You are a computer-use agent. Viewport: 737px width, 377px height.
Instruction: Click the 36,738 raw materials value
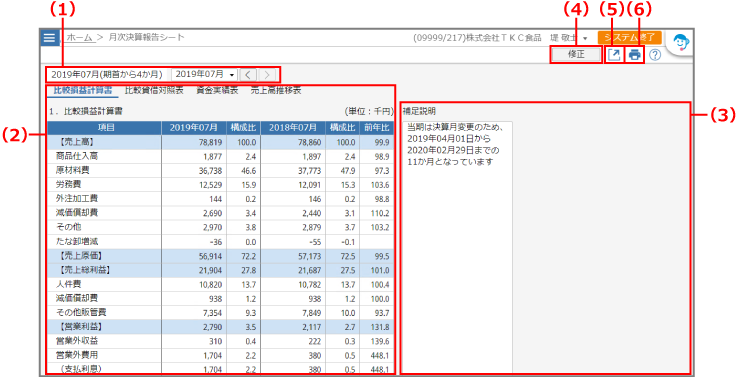(x=194, y=171)
